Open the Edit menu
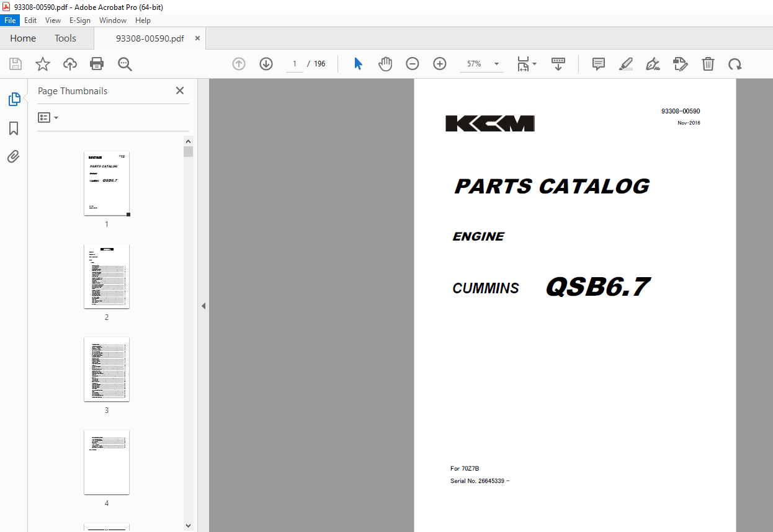Image resolution: width=773 pixels, height=532 pixels. click(x=30, y=20)
